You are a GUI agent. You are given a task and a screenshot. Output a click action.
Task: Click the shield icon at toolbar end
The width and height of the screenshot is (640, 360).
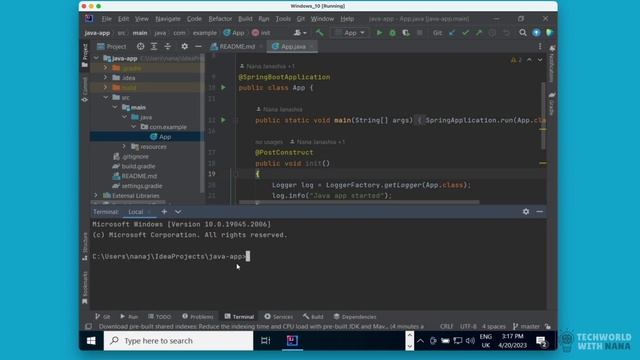(x=549, y=33)
